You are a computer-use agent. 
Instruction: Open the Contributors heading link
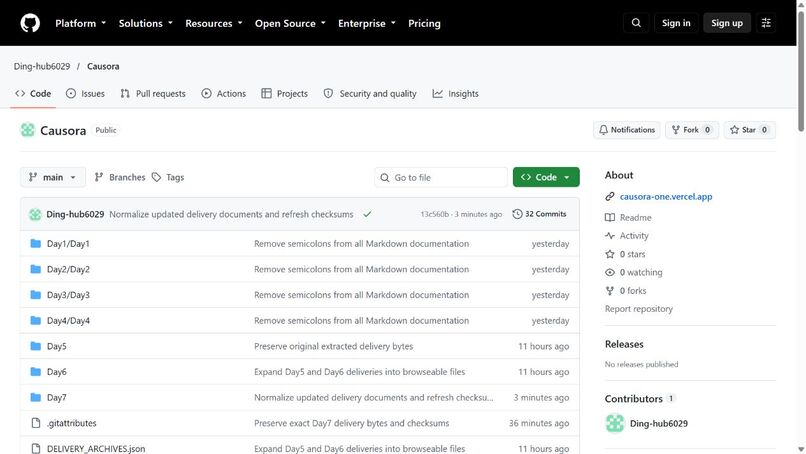click(x=639, y=399)
